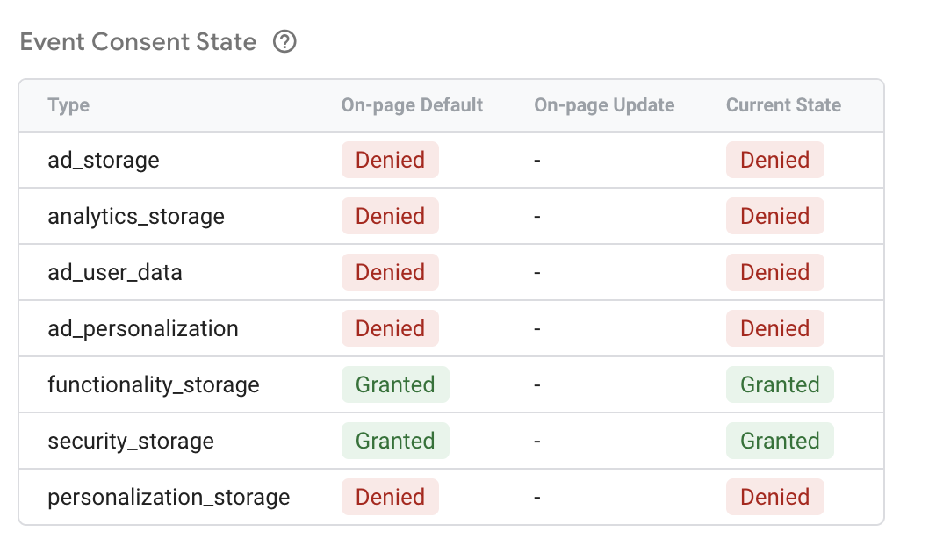This screenshot has height=560, width=936.
Task: Click the Type column header
Action: [68, 104]
